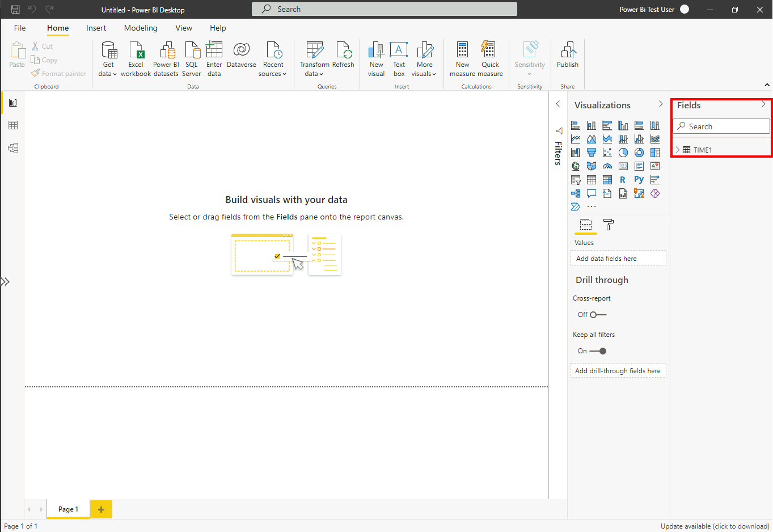Select the pie chart visualization

(x=623, y=153)
